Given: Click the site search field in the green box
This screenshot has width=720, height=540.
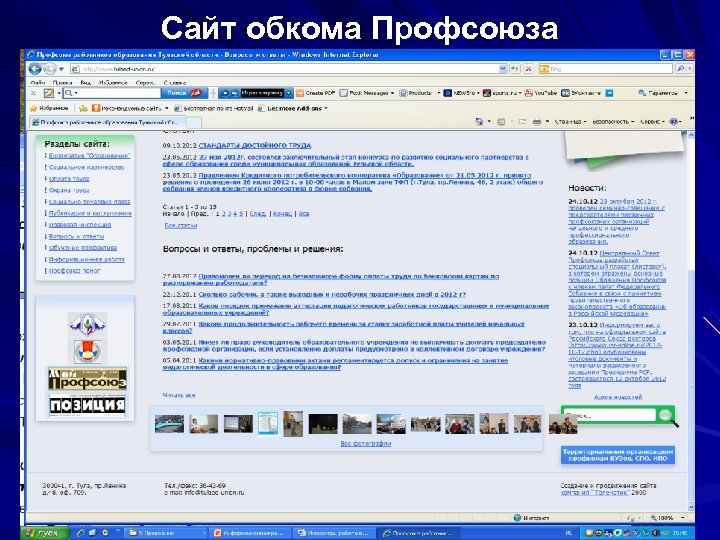Looking at the screenshot, I should point(610,415).
